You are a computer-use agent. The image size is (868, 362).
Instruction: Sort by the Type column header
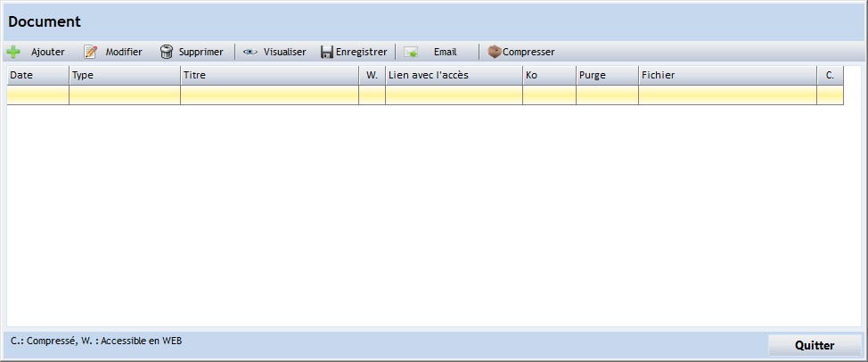(125, 75)
